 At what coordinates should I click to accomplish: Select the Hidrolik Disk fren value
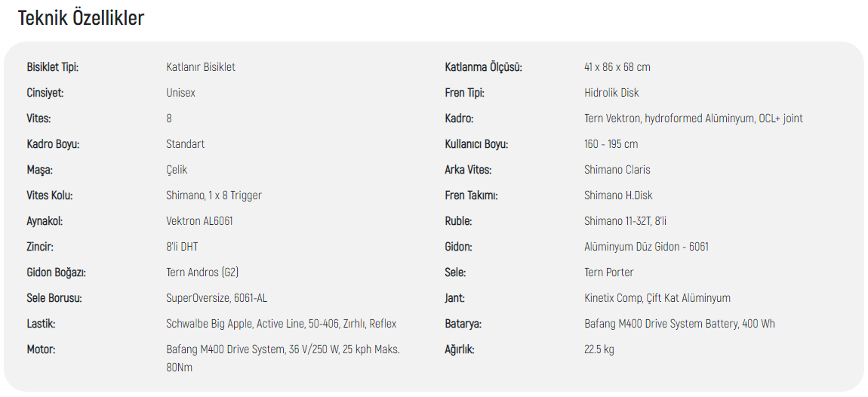click(x=611, y=93)
